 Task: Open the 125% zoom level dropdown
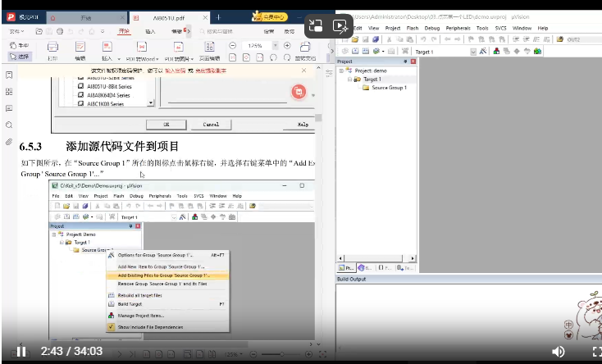[x=275, y=45]
